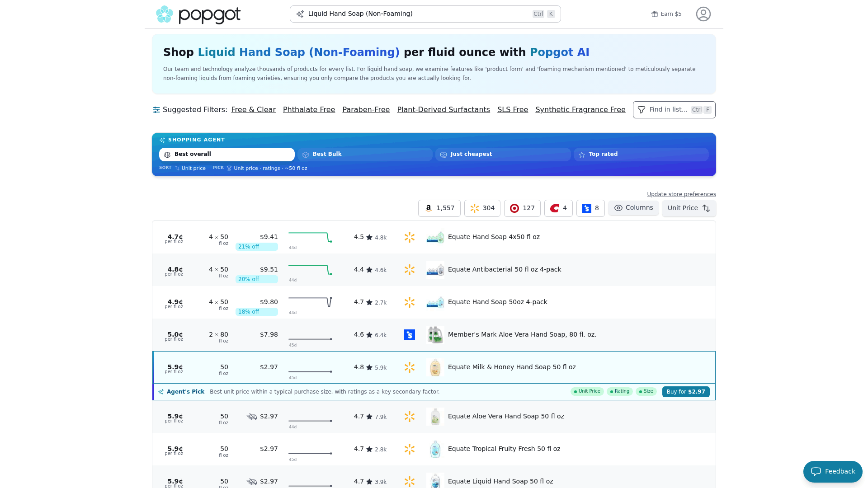868x488 pixels.
Task: Click the gift icon next to Earn $5
Action: [654, 14]
